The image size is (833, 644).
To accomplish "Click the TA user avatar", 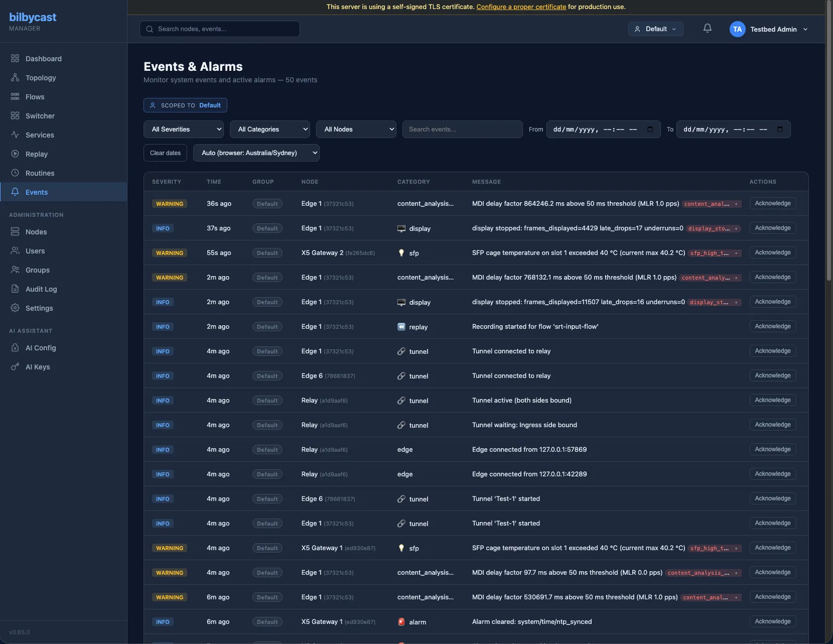I will pyautogui.click(x=737, y=29).
